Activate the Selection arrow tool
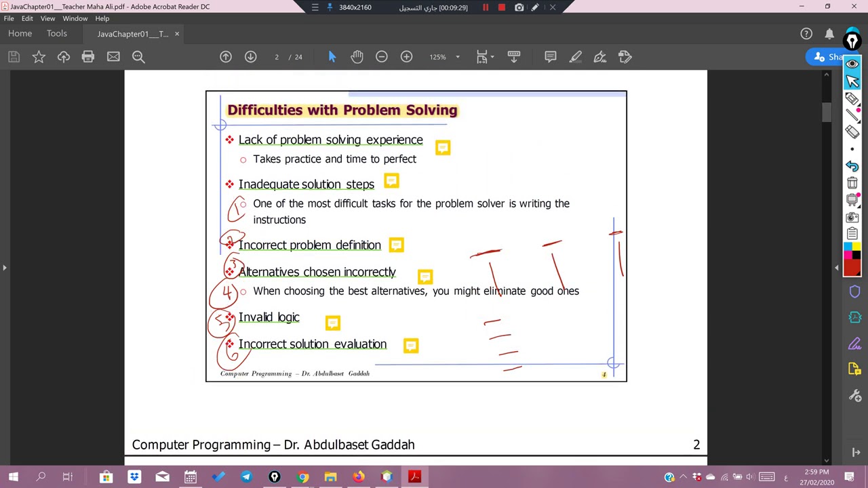The height and width of the screenshot is (488, 868). (x=332, y=57)
